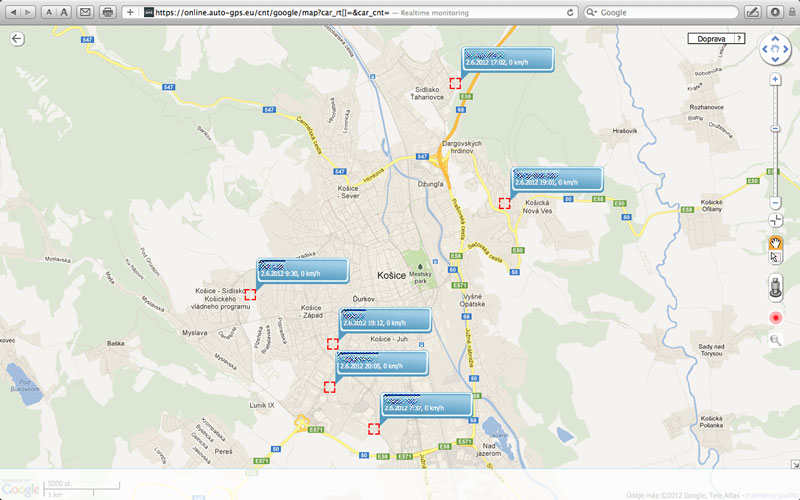Pan the map down with the pan control
The width and height of the screenshot is (800, 500).
point(775,60)
